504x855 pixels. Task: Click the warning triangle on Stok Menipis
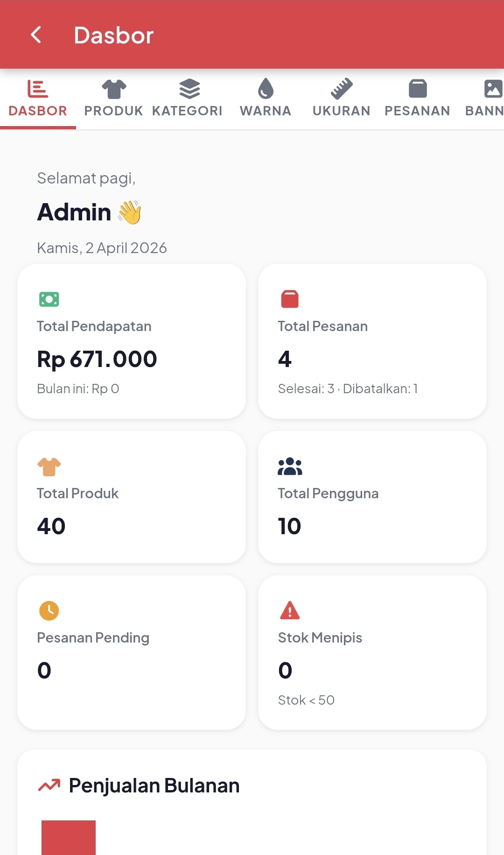point(289,611)
